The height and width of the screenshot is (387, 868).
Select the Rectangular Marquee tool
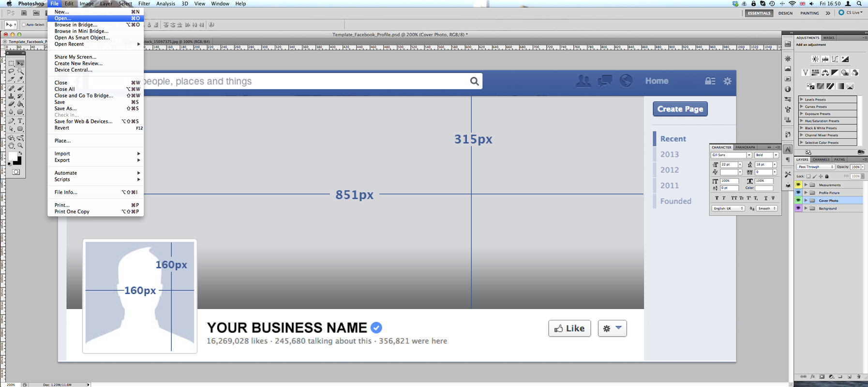tap(11, 63)
